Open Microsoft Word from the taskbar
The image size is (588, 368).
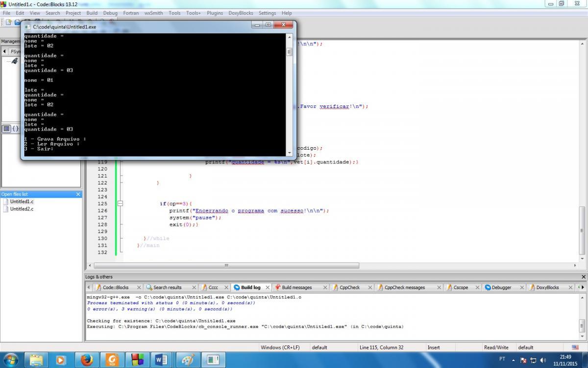tap(161, 360)
